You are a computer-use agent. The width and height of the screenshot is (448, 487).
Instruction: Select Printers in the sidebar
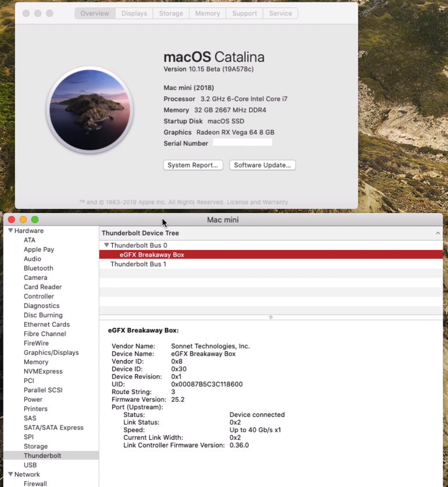coord(35,409)
